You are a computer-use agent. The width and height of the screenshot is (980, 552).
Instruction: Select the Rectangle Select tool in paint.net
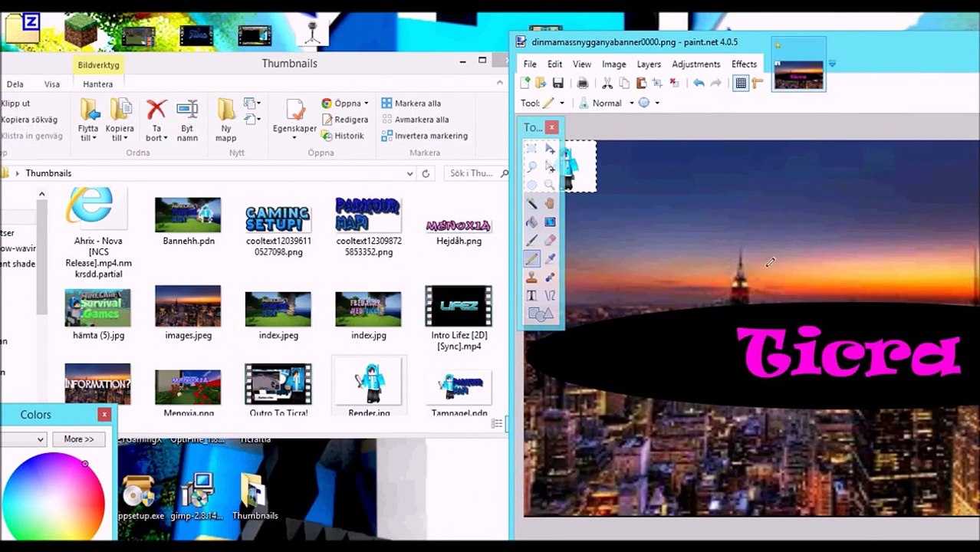click(x=531, y=148)
